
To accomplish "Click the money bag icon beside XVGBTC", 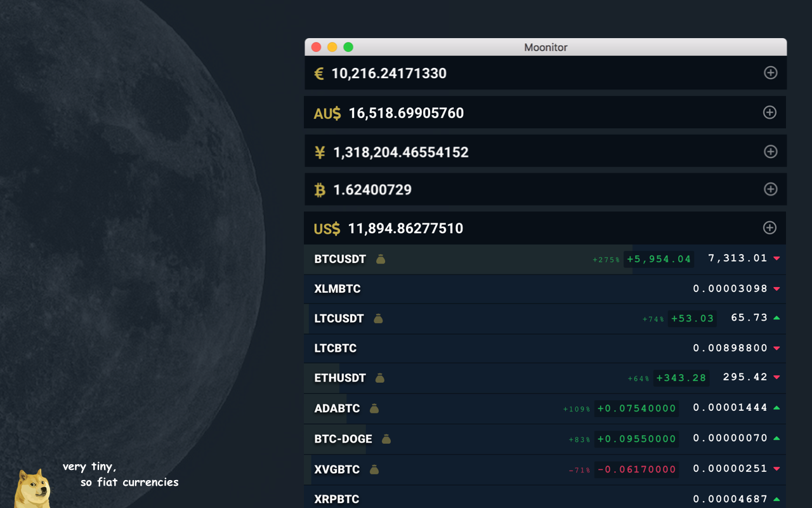I will (x=374, y=469).
